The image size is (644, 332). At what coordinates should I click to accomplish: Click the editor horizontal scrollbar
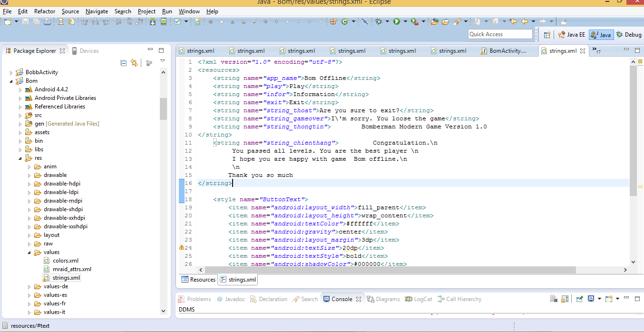coord(412,270)
